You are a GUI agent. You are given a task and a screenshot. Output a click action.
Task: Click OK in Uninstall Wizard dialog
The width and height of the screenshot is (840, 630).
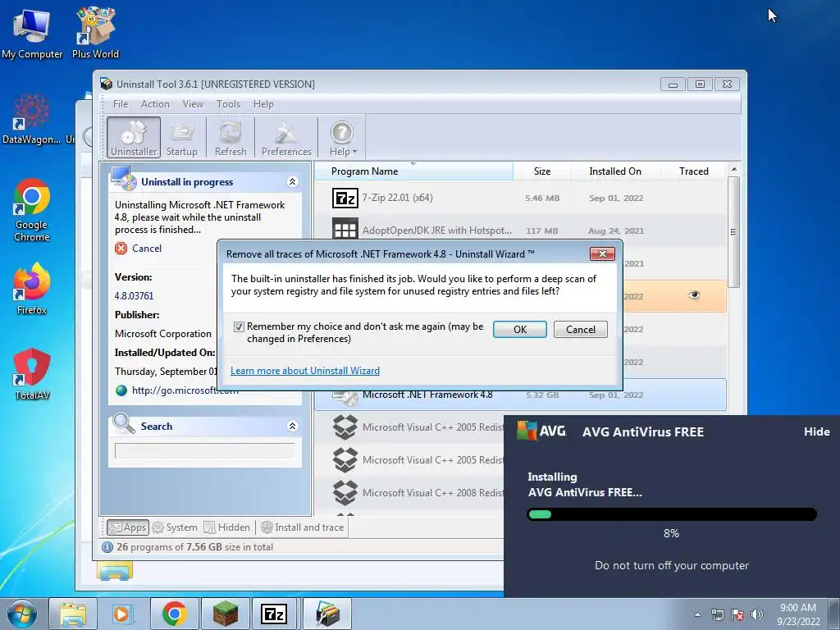tap(519, 330)
